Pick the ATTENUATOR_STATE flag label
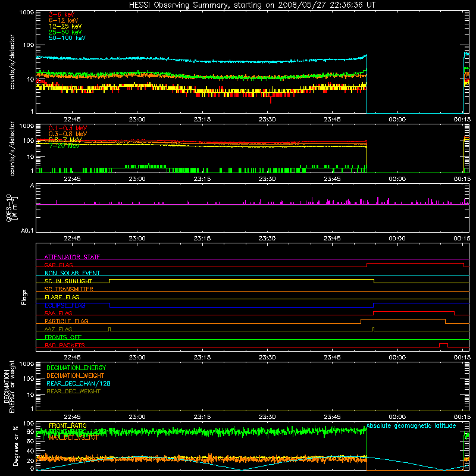The image size is (476, 476). pyautogui.click(x=72, y=257)
